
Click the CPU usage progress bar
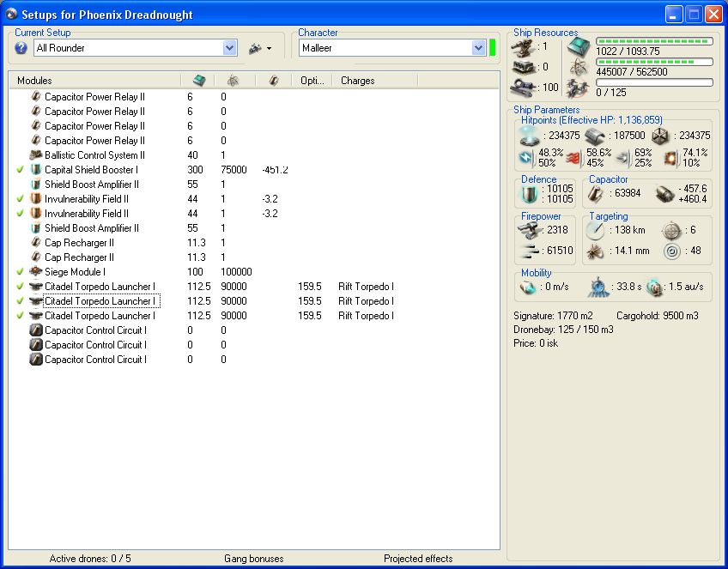coord(655,41)
